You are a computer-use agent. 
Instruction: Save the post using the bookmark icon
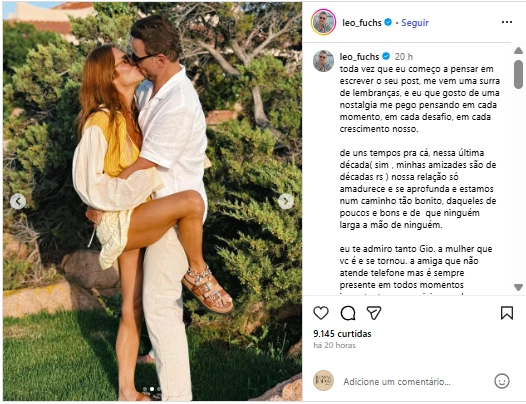coord(507,313)
